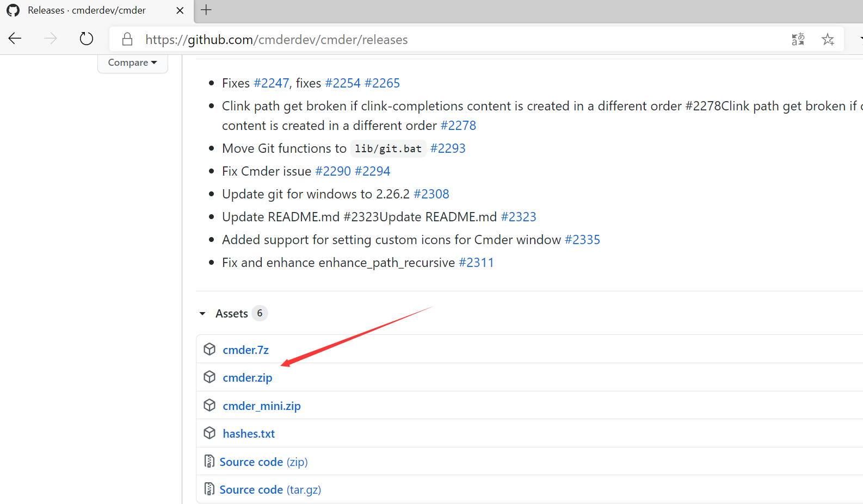This screenshot has width=863, height=504.
Task: Open pull request link #2293
Action: coord(448,148)
